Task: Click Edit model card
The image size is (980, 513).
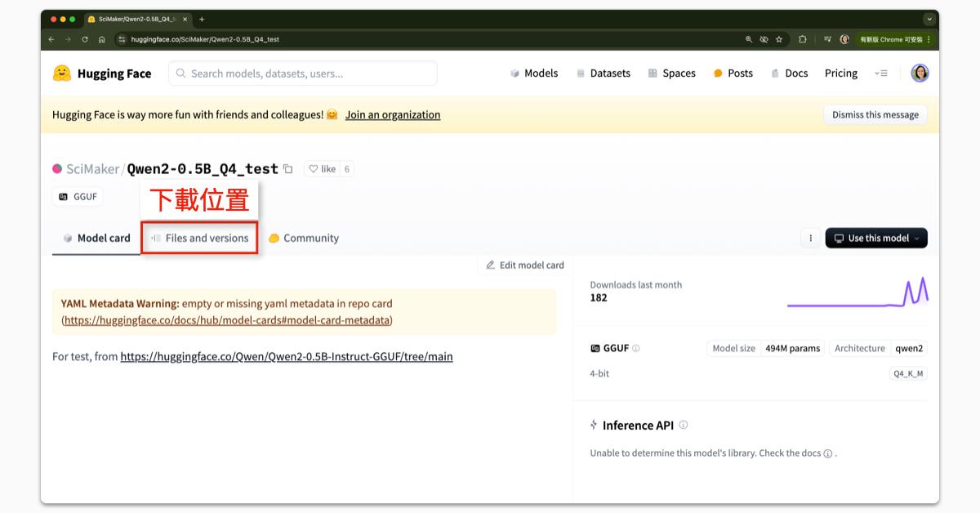Action: (525, 265)
